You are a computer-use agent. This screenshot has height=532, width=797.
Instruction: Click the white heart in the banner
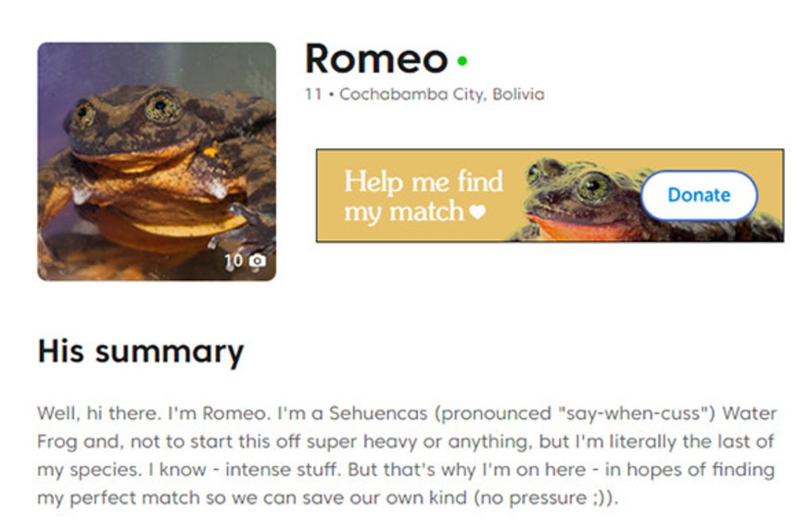(x=477, y=212)
